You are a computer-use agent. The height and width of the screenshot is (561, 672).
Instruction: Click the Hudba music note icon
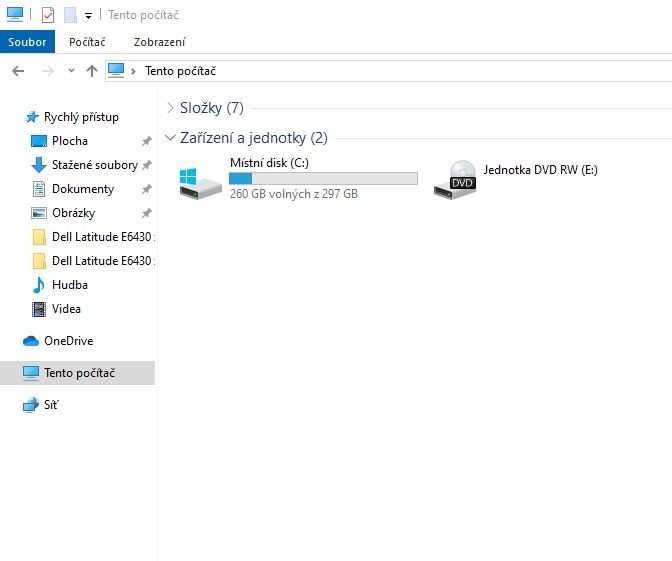coord(39,285)
